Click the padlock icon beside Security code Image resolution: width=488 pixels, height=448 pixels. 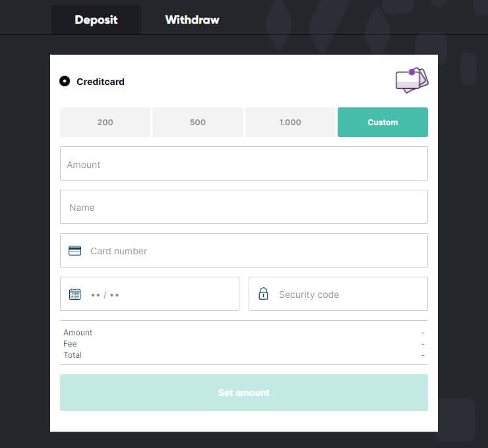263,294
